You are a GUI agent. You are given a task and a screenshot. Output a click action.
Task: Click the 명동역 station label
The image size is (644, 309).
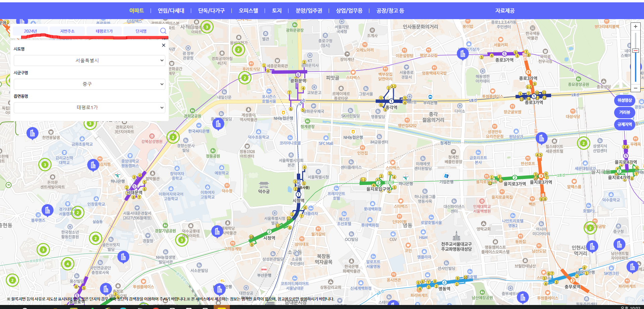coord(444,289)
